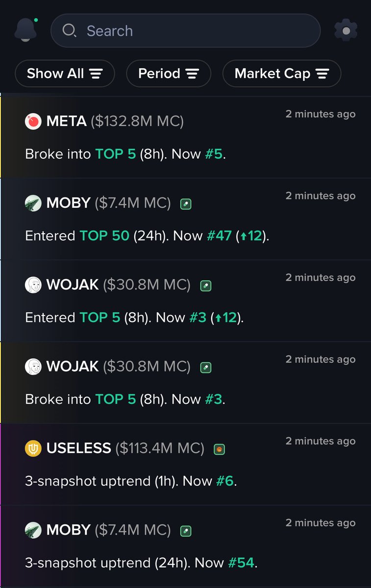Open the Market Cap filter dropdown

[x=282, y=73]
